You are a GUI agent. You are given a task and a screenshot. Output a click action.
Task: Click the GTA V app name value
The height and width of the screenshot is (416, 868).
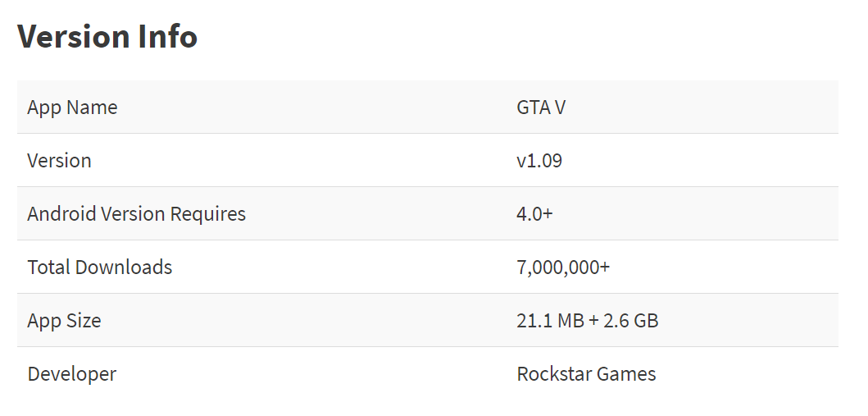tap(541, 107)
